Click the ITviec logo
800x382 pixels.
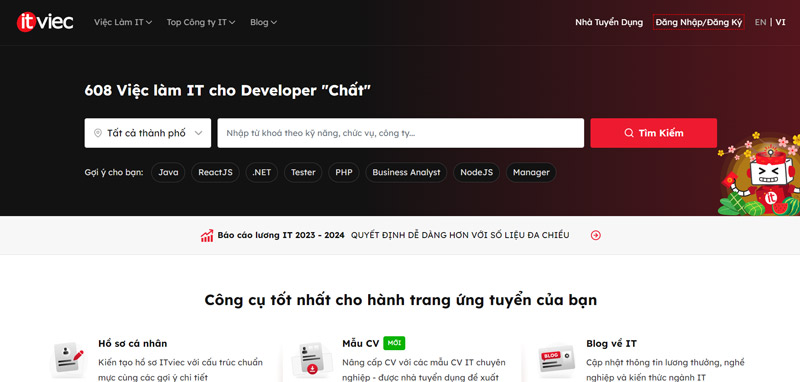(45, 22)
